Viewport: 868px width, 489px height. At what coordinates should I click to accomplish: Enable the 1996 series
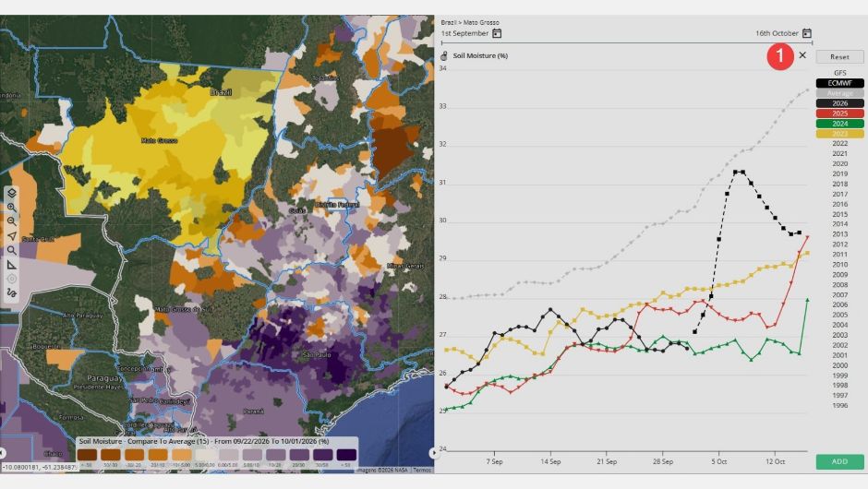pyautogui.click(x=839, y=405)
